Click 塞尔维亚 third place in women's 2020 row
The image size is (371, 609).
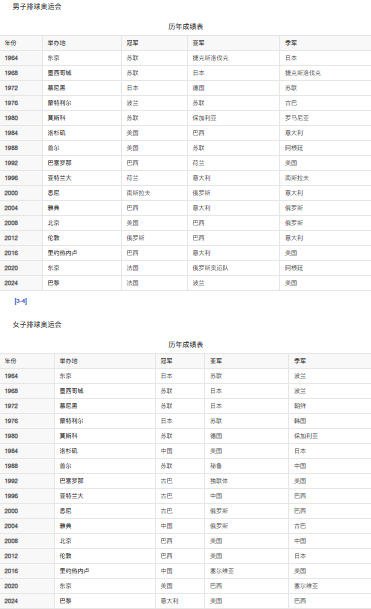point(306,586)
